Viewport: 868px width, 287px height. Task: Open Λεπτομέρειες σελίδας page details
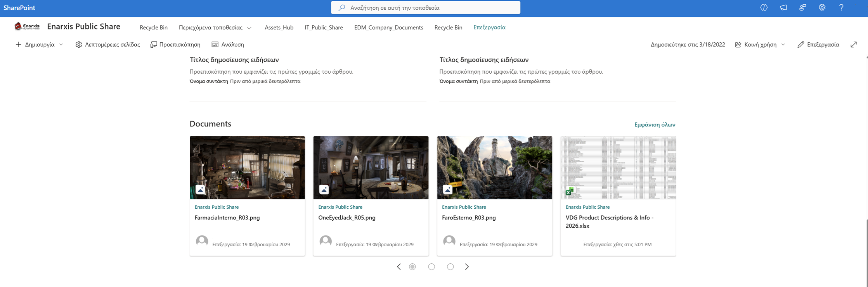pos(107,45)
